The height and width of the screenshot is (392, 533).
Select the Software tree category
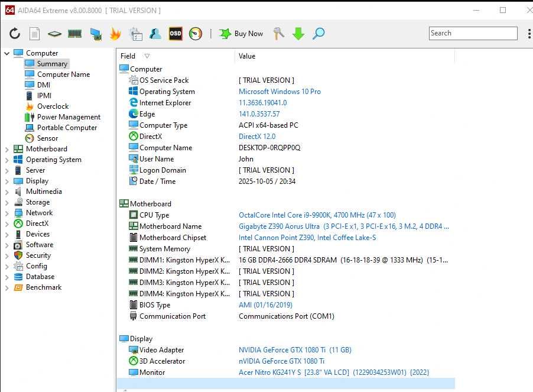[x=33, y=244]
